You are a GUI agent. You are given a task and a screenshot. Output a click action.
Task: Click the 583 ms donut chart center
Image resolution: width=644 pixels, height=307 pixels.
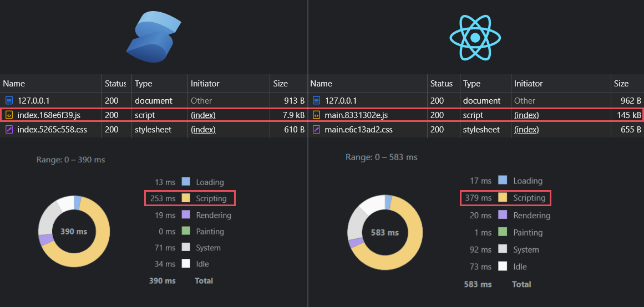coord(385,233)
